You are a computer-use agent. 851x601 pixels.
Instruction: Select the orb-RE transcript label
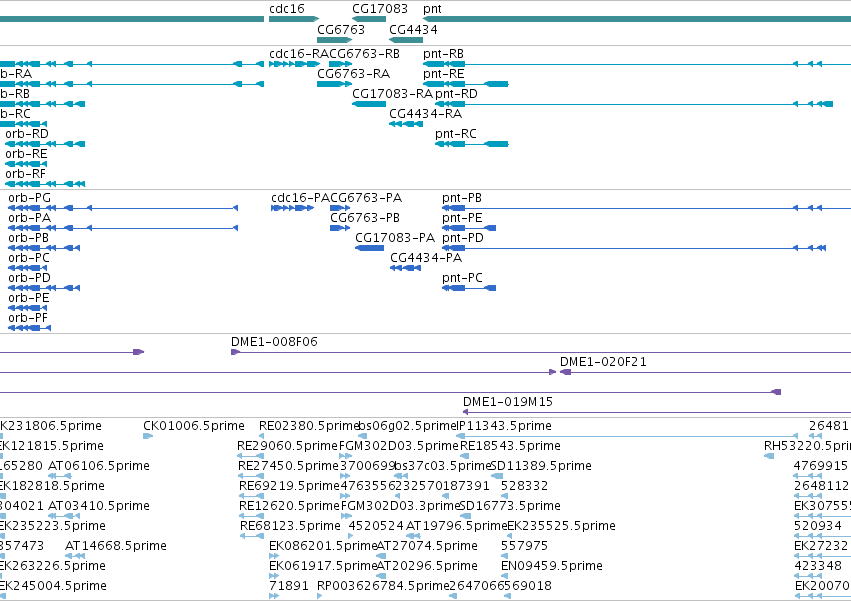(x=26, y=154)
